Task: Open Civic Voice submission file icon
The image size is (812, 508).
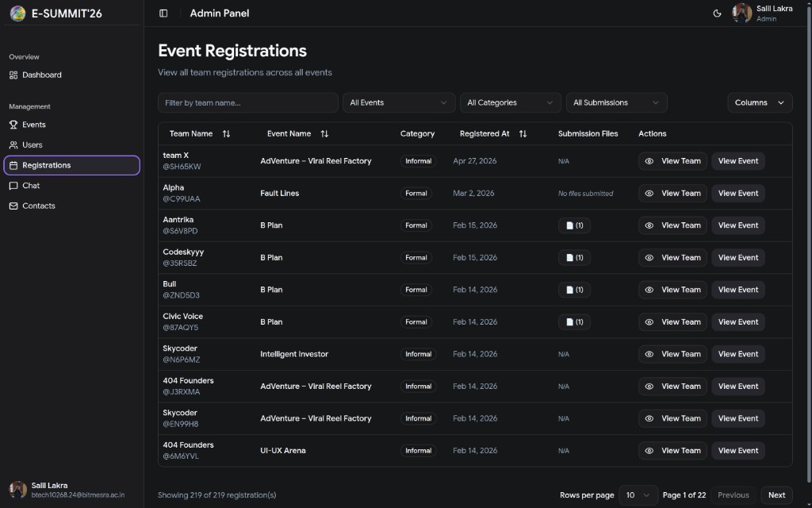Action: click(574, 322)
